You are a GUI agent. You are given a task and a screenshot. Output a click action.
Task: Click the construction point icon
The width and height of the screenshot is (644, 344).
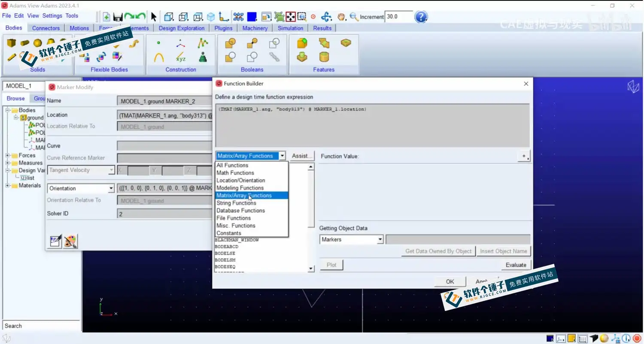[x=158, y=43]
